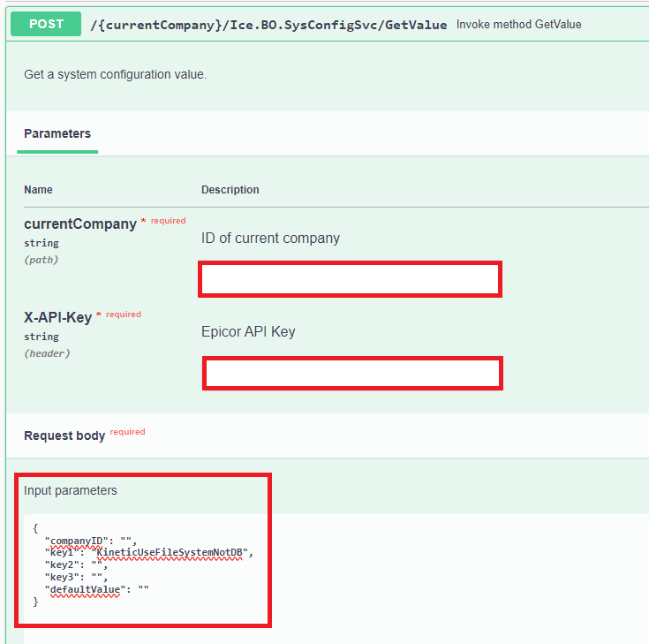The height and width of the screenshot is (644, 649).
Task: Click the currentCompany parameter name
Action: [x=80, y=224]
